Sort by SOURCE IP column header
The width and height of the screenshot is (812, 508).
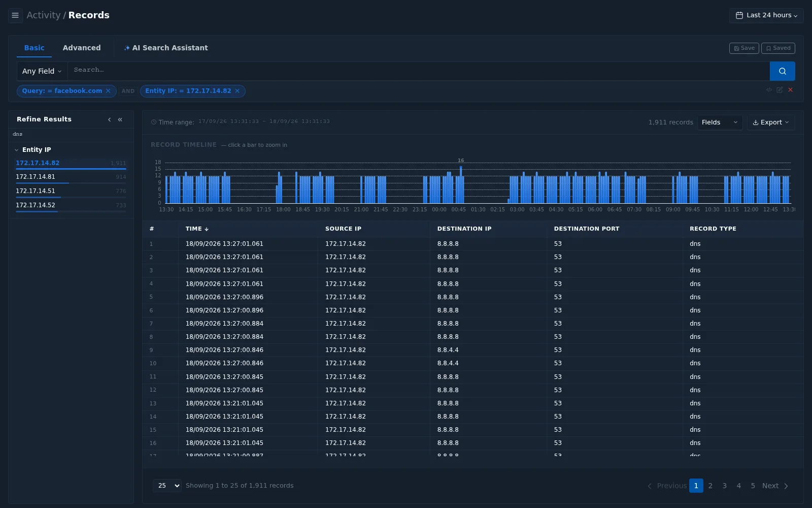[343, 229]
